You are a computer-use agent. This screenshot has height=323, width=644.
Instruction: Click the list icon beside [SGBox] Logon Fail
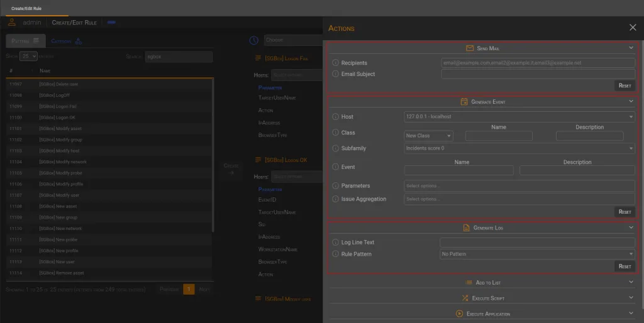(x=258, y=58)
